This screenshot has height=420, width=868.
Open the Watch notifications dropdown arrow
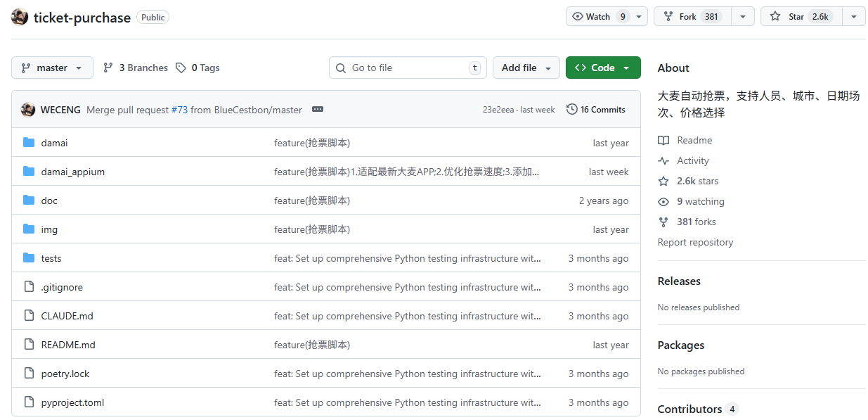click(x=639, y=16)
